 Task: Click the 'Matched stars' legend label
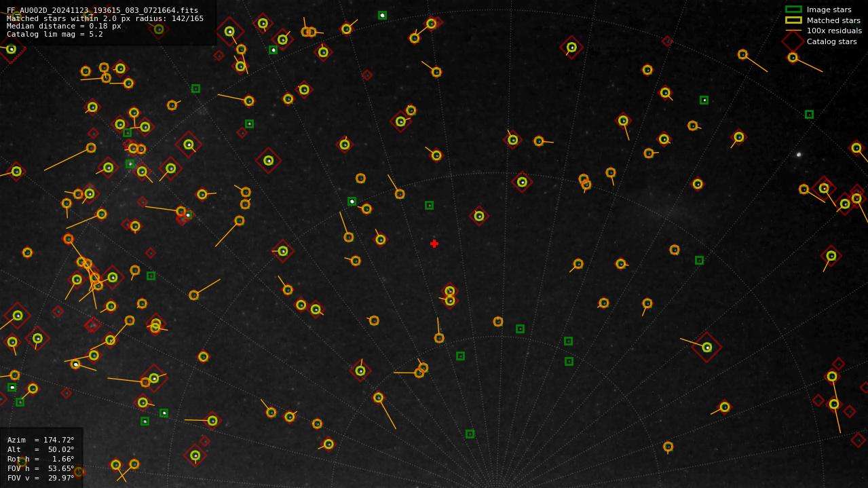(833, 20)
